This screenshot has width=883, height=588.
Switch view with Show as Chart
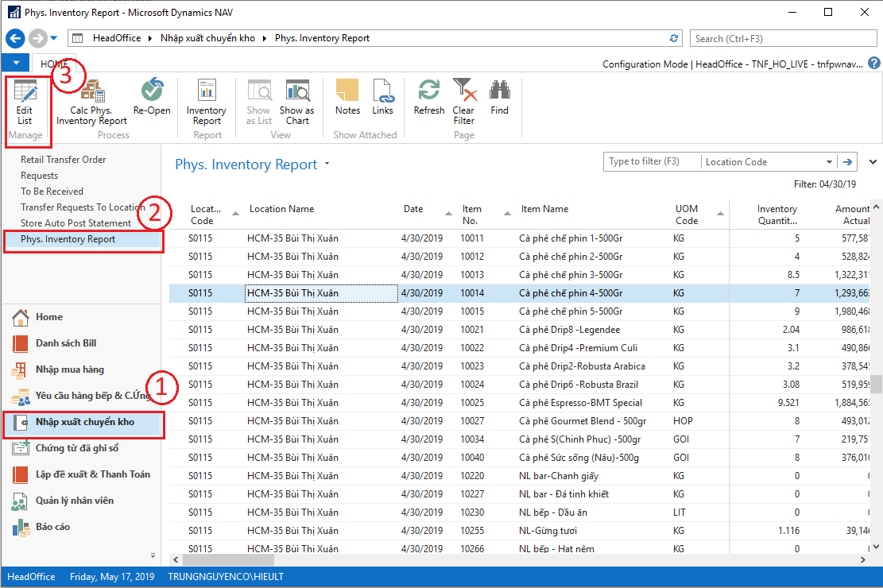pyautogui.click(x=296, y=101)
